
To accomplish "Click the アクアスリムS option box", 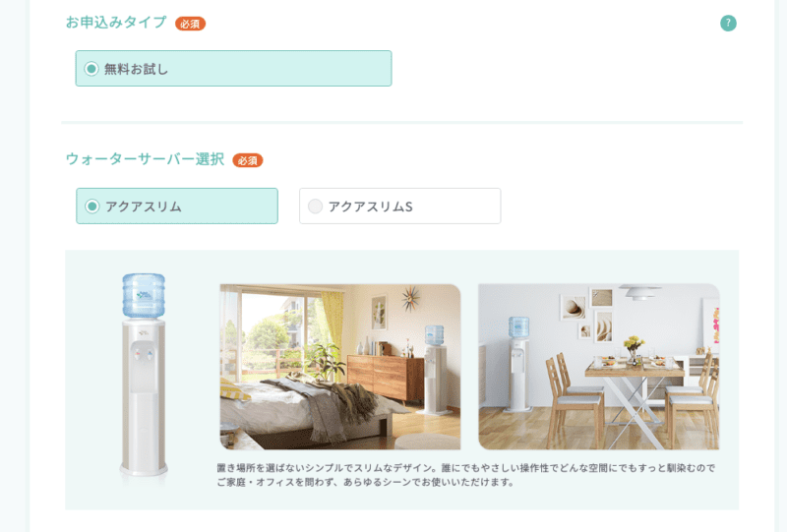I will point(400,206).
